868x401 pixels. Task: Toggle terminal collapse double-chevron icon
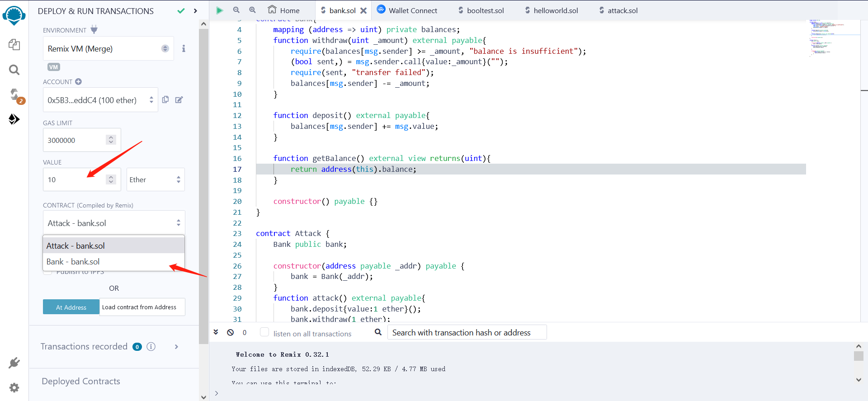coord(216,332)
